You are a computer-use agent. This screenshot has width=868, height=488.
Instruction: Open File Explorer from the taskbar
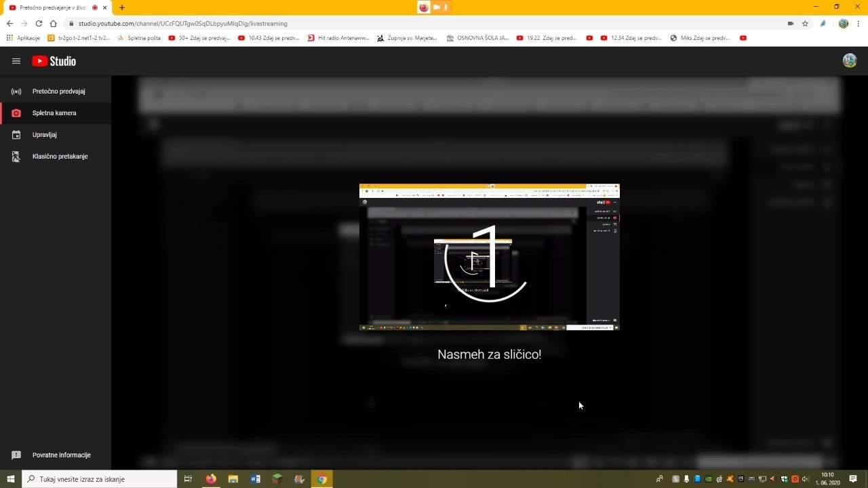pyautogui.click(x=233, y=479)
